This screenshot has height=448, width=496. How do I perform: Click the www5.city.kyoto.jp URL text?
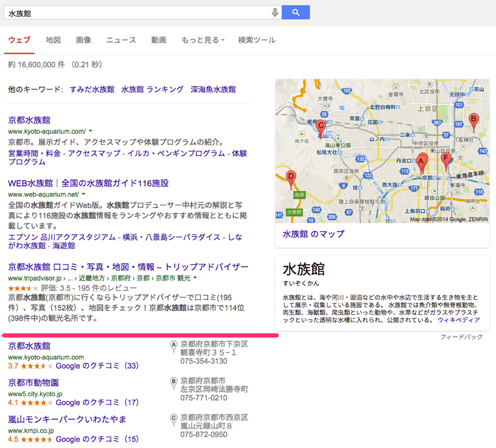pos(35,394)
